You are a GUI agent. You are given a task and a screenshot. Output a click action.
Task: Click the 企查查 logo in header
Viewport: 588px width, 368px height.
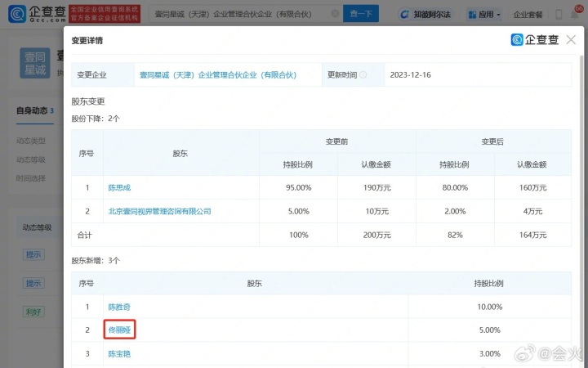37,14
